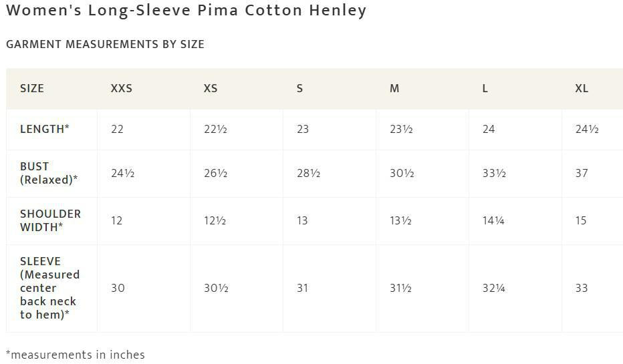The image size is (623, 364).
Task: Click the M sleeve value 31½
Action: tap(400, 288)
